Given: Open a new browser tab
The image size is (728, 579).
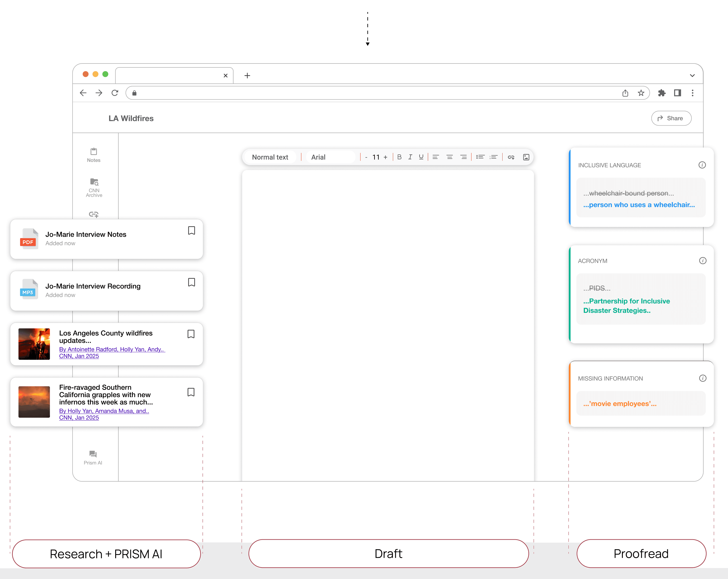Looking at the screenshot, I should 247,76.
